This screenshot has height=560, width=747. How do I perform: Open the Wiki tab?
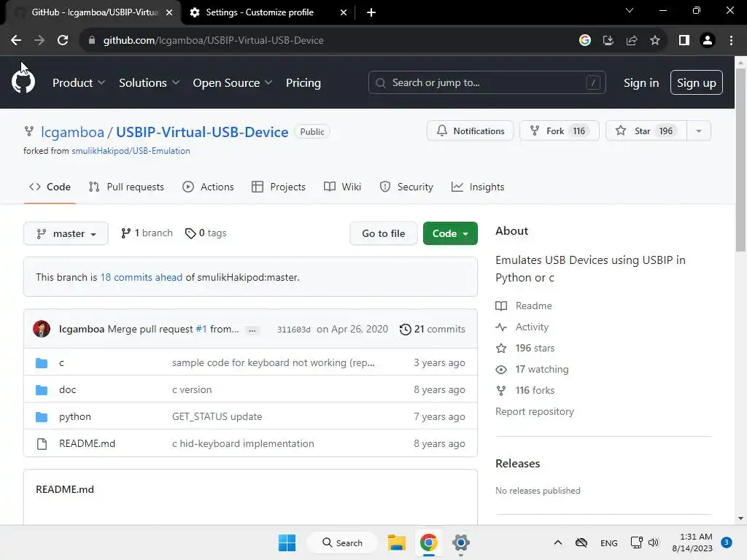342,187
